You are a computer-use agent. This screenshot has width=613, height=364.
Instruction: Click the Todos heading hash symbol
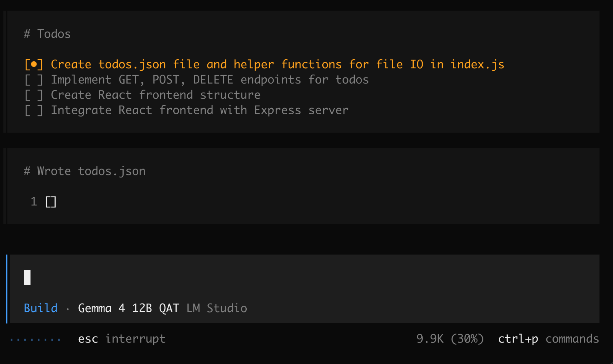click(27, 34)
